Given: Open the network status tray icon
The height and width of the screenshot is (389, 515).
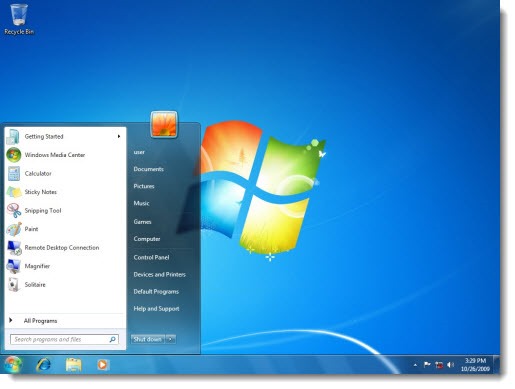Looking at the screenshot, I should click(x=439, y=365).
